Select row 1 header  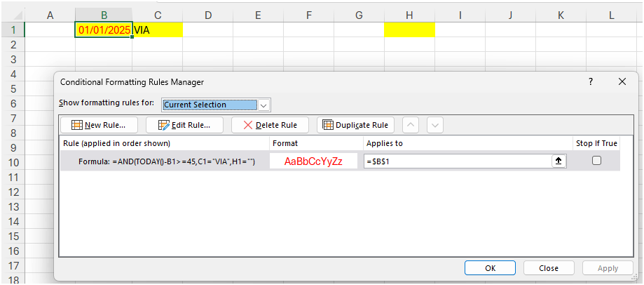(13, 29)
